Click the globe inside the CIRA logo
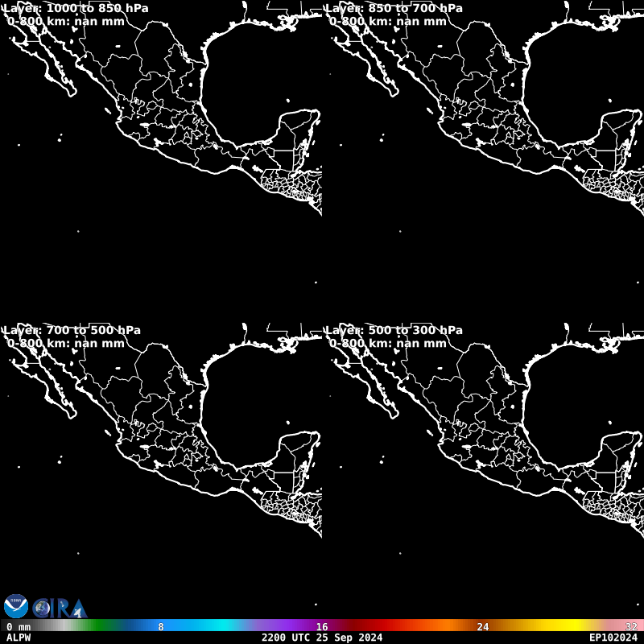The width and height of the screenshot is (644, 644). pos(41,608)
